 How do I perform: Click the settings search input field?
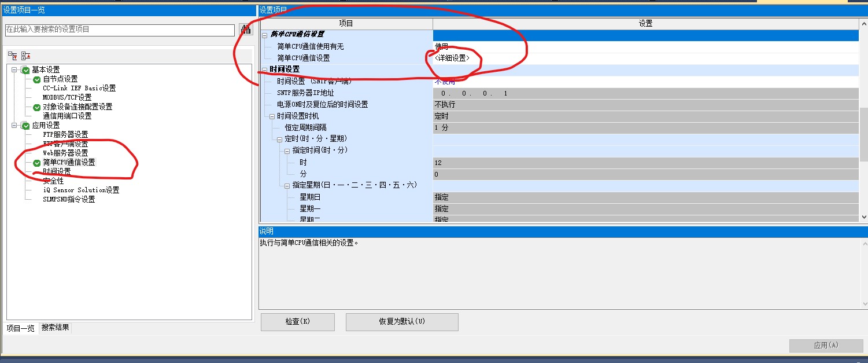coord(120,30)
